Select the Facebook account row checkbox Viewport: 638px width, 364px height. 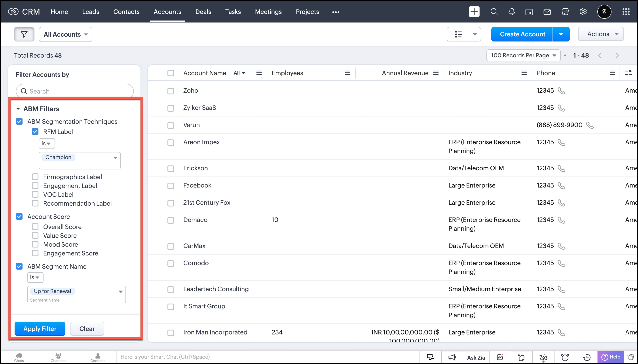[x=171, y=186]
